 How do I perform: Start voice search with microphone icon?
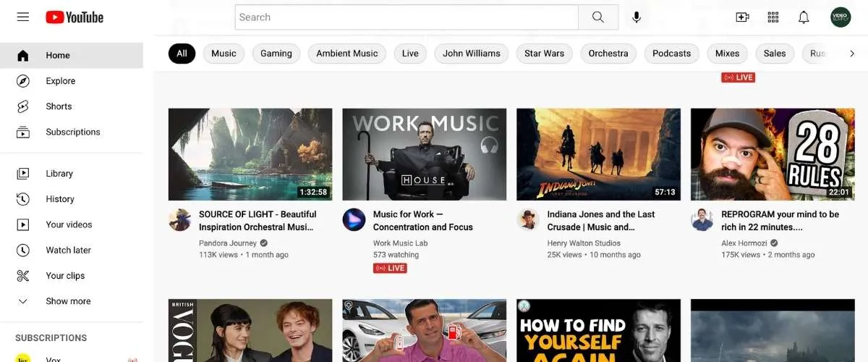637,17
